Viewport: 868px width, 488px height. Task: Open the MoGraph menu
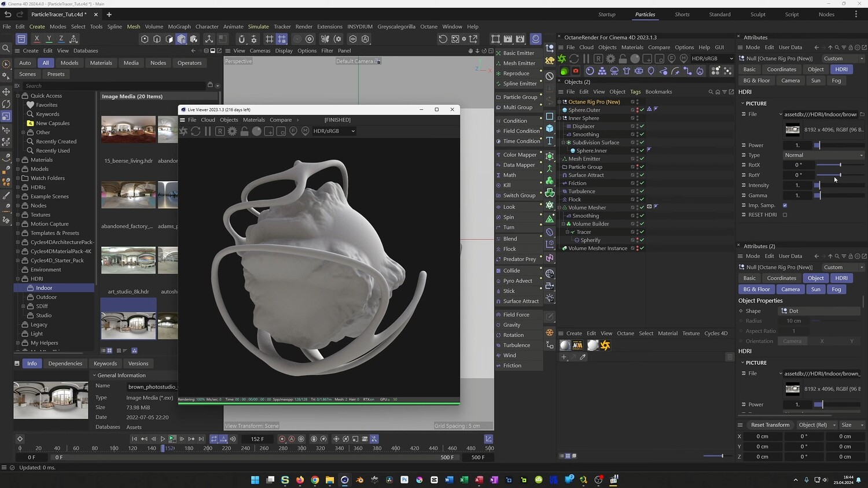[179, 27]
